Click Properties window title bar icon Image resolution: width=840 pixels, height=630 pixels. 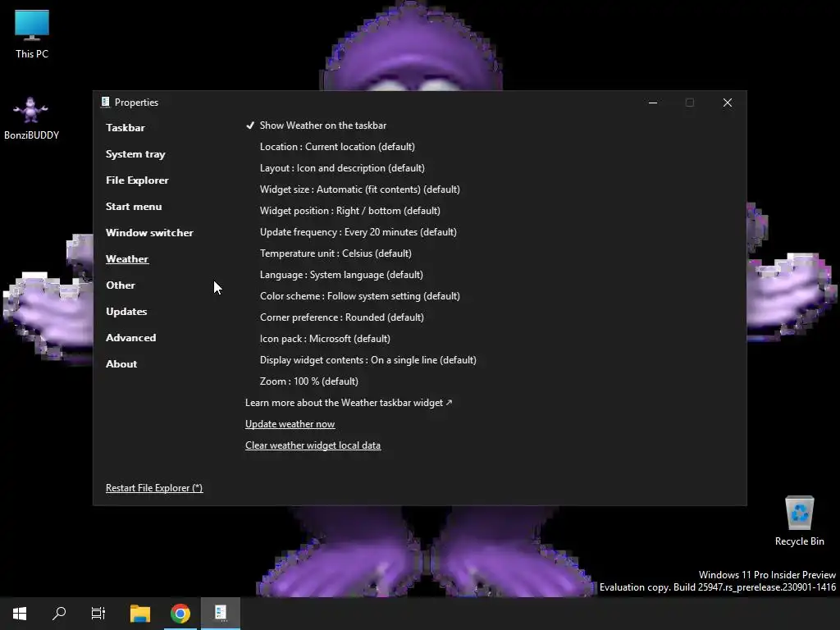(106, 102)
